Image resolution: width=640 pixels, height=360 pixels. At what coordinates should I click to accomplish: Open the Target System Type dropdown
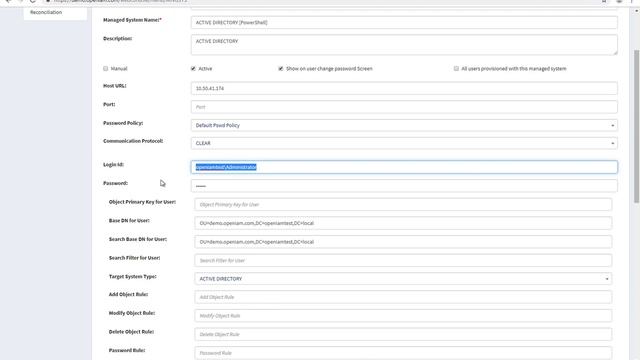pos(403,279)
